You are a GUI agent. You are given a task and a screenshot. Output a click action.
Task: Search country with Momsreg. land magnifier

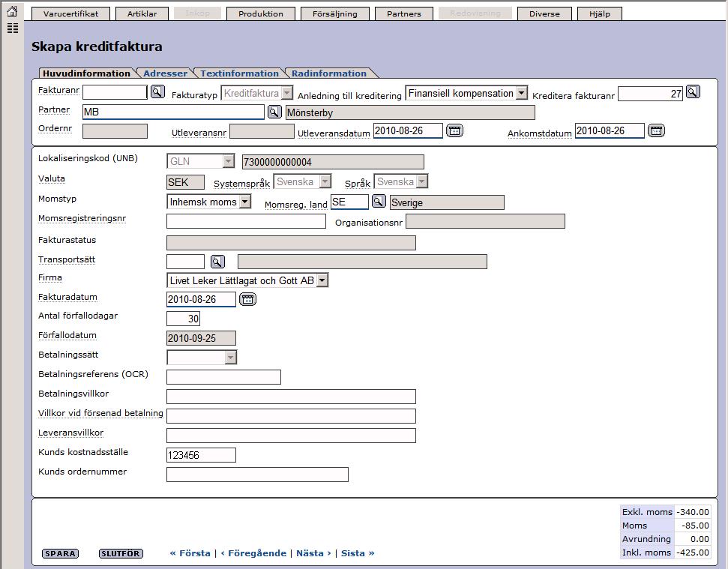tap(379, 202)
